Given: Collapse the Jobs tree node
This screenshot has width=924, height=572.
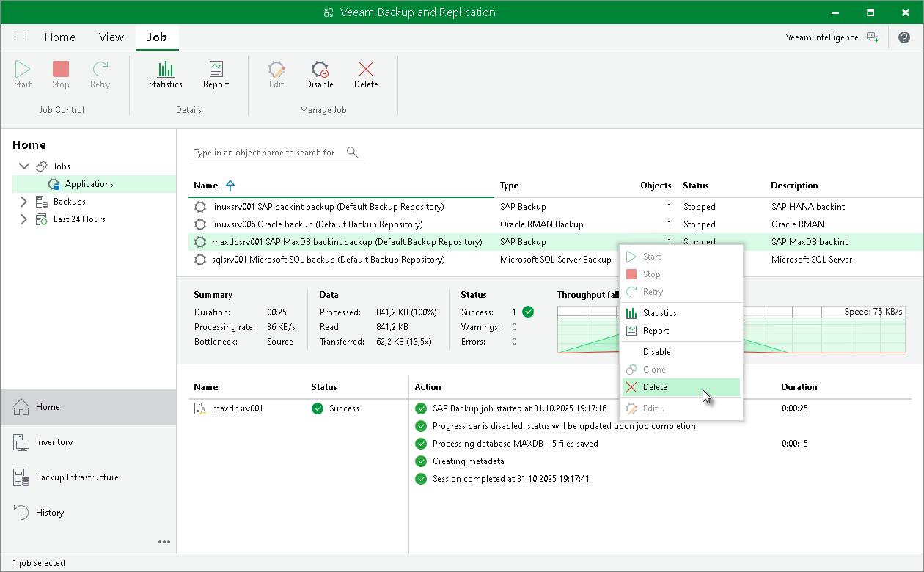Looking at the screenshot, I should pos(23,166).
